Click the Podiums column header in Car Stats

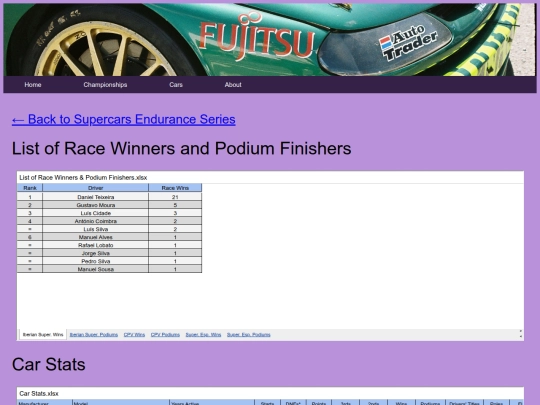click(430, 403)
